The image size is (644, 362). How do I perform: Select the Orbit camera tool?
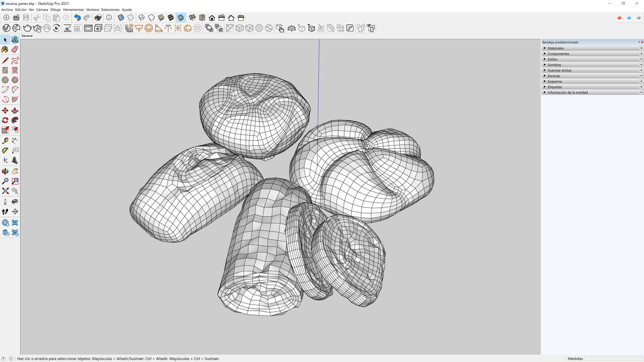click(5, 172)
